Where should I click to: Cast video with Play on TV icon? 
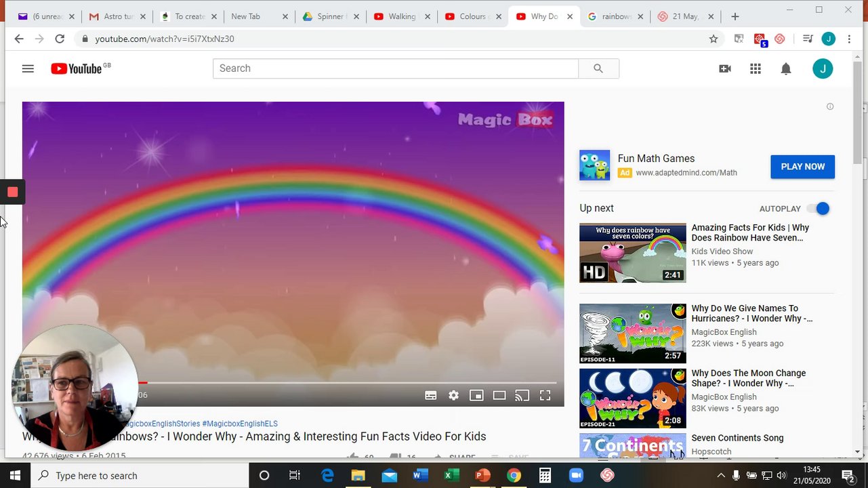pyautogui.click(x=522, y=396)
